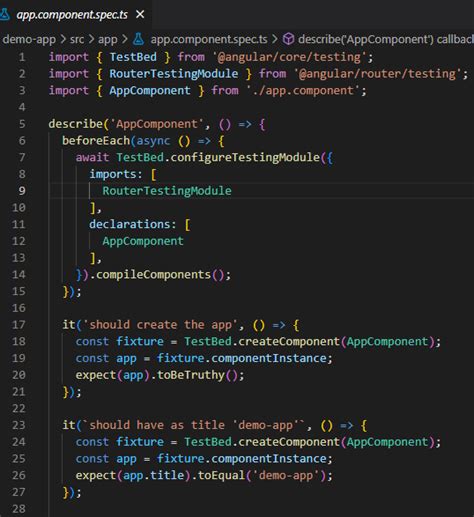Close the app.component.spec.ts tab
The height and width of the screenshot is (517, 474).
[x=140, y=14]
